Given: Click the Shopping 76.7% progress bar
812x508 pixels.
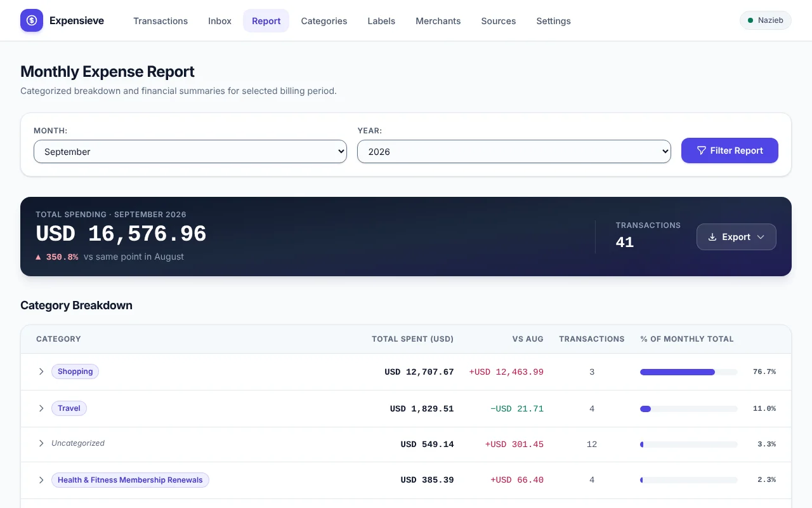Looking at the screenshot, I should (x=688, y=372).
